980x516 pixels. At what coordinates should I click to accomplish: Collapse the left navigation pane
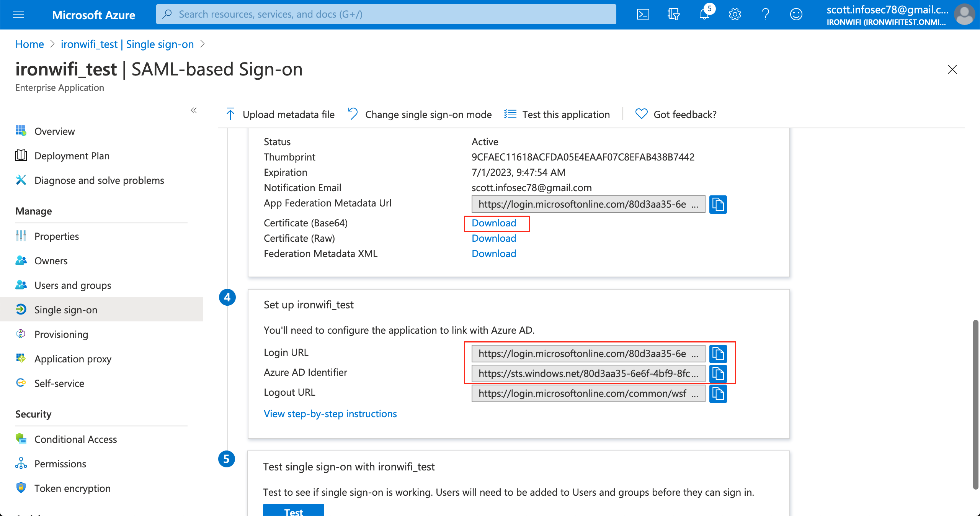(194, 110)
